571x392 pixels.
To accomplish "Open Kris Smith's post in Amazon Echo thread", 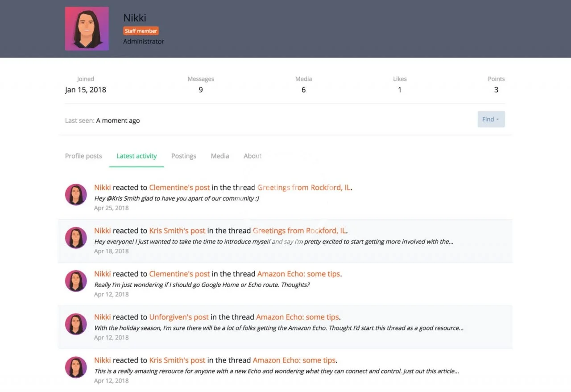I will click(177, 360).
